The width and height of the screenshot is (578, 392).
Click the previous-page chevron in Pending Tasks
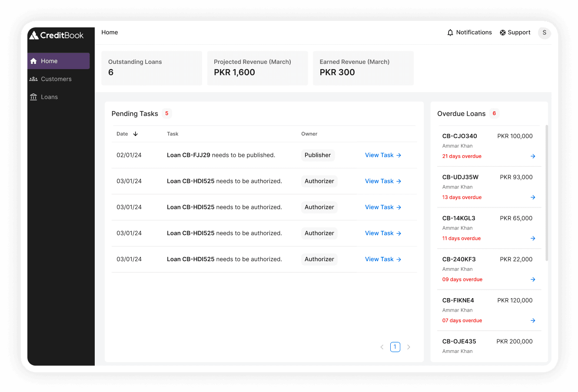tap(382, 347)
